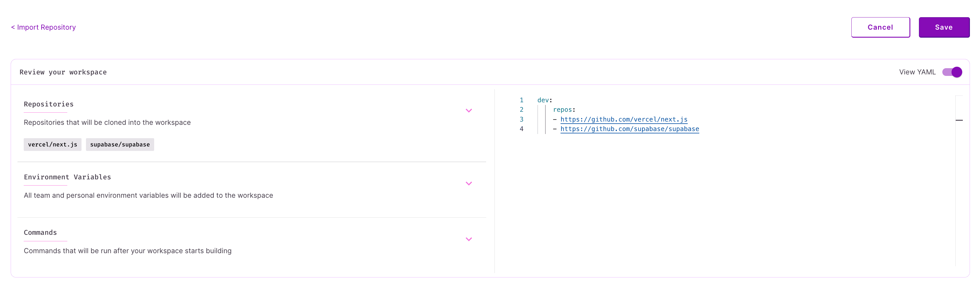This screenshot has height=284, width=980.
Task: Click the Save button
Action: 944,27
